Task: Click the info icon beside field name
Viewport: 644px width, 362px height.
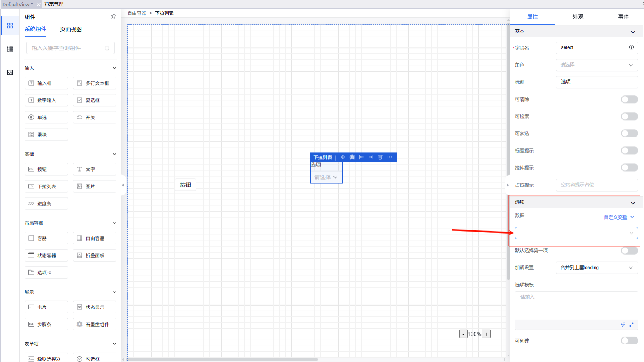Action: (x=631, y=47)
